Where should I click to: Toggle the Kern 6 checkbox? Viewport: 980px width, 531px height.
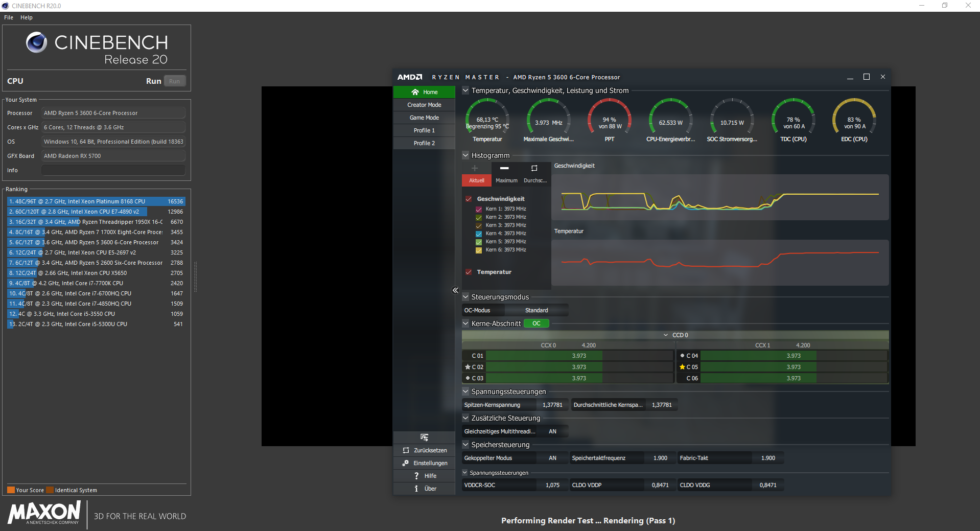[x=479, y=250]
